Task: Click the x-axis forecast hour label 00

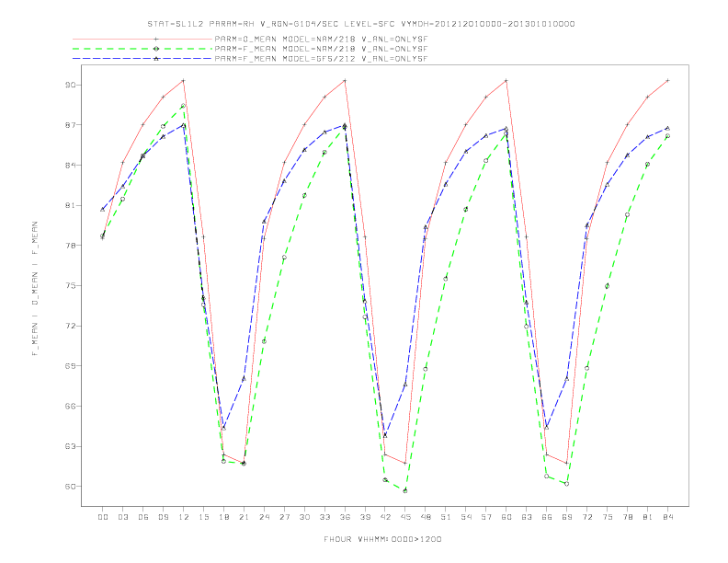Action: (x=103, y=517)
